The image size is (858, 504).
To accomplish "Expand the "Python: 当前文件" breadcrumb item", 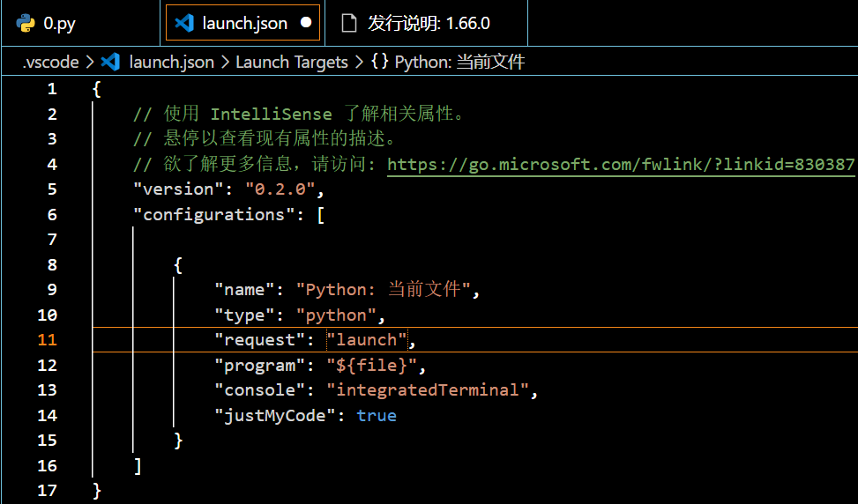I will [459, 62].
